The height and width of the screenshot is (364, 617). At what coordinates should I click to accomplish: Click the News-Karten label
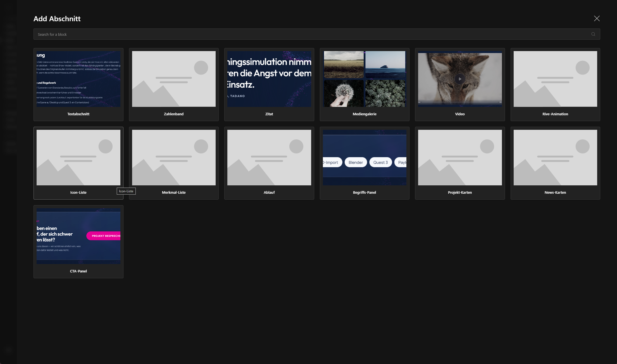(x=555, y=192)
